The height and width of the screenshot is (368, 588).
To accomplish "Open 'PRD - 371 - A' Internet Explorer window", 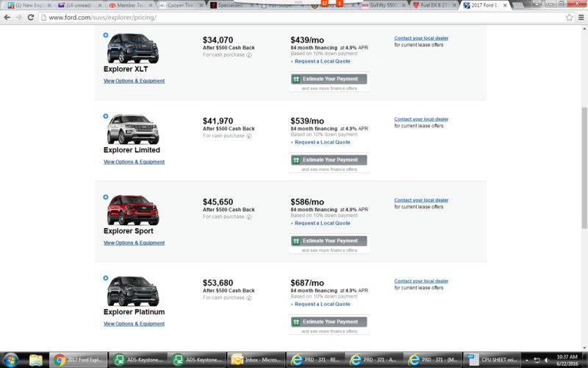I will pos(374,360).
